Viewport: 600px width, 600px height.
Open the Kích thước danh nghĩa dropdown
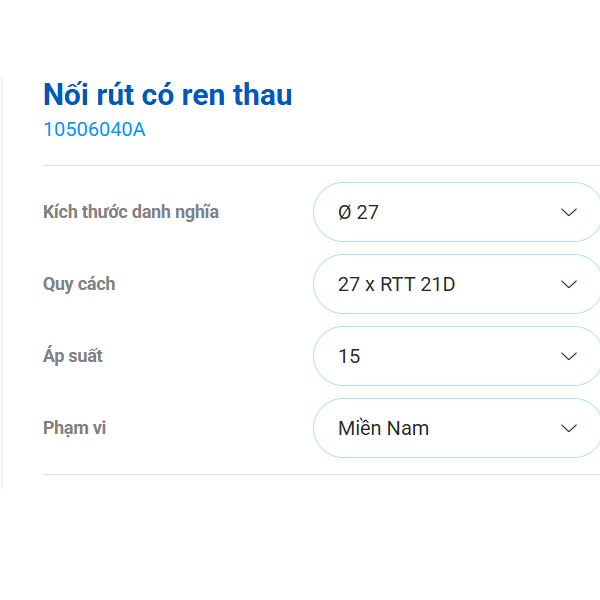(x=457, y=212)
